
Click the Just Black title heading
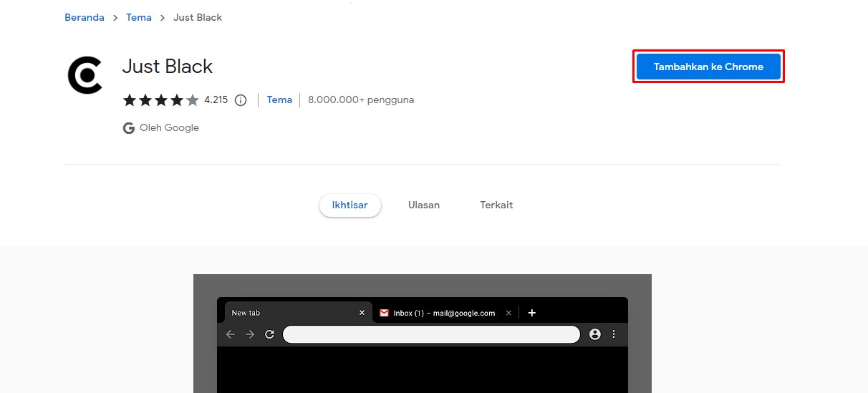[x=168, y=67]
